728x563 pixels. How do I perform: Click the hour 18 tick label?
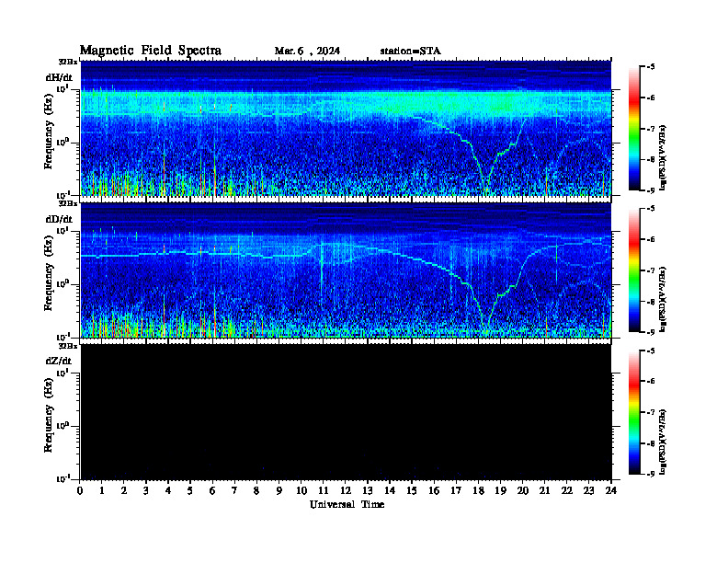point(478,490)
